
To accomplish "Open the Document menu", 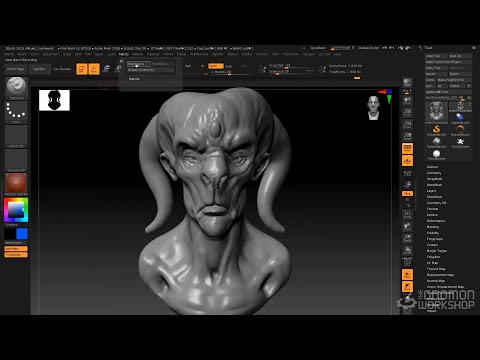I will pos(51,54).
